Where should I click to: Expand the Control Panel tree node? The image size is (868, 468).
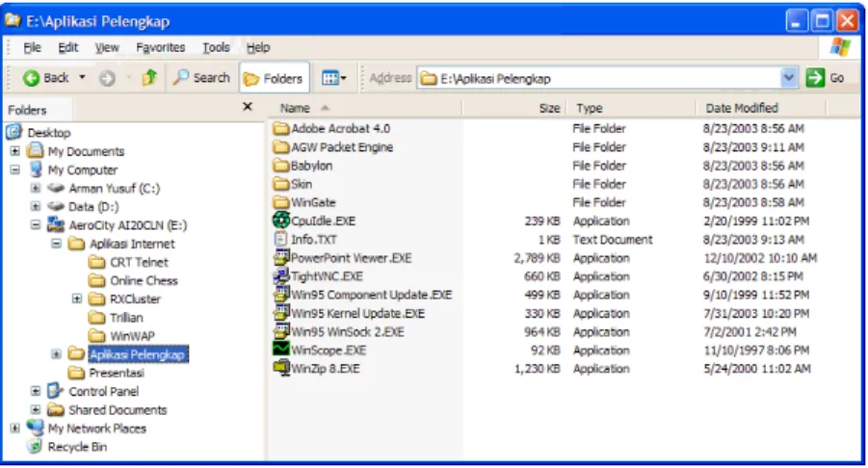[36, 391]
